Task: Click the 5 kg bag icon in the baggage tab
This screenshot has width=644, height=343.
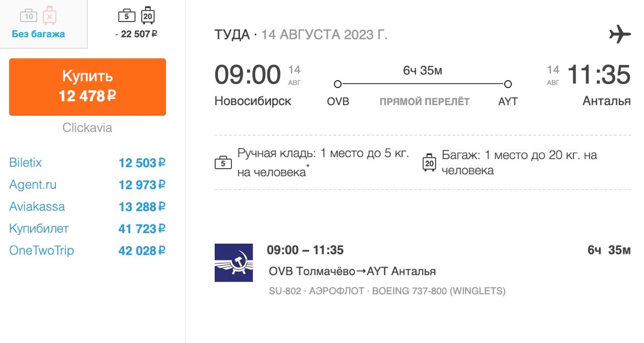Action: coord(127,16)
